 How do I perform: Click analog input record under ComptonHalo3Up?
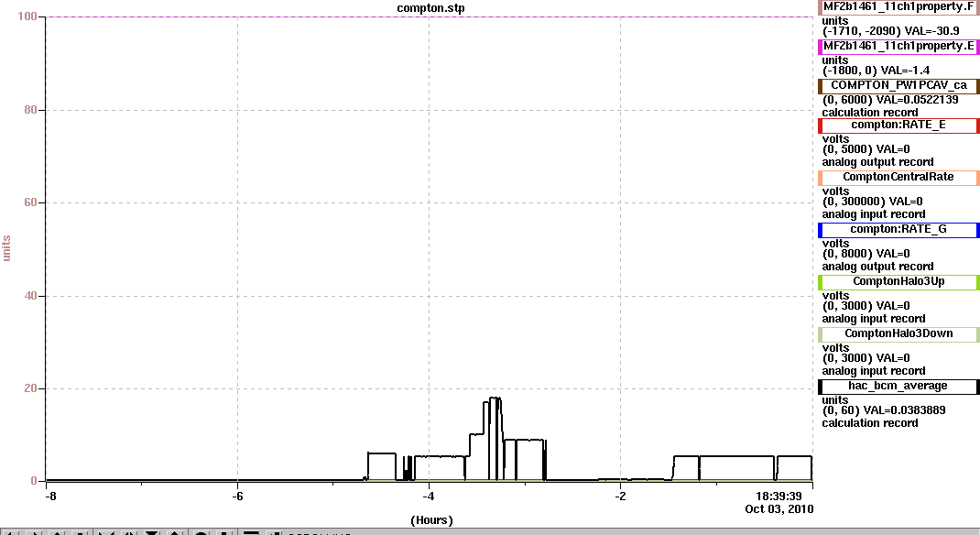pos(873,319)
